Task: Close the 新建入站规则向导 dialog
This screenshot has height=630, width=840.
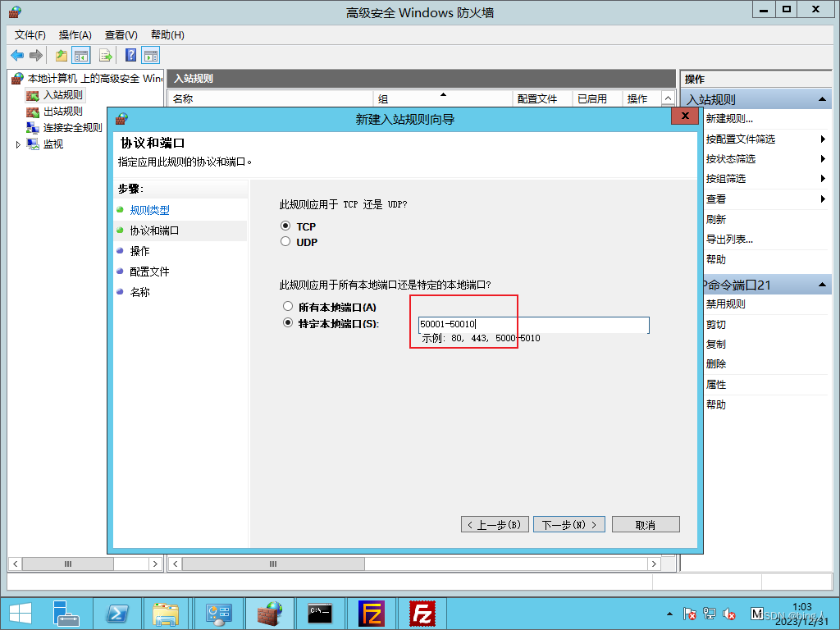Action: 685,116
